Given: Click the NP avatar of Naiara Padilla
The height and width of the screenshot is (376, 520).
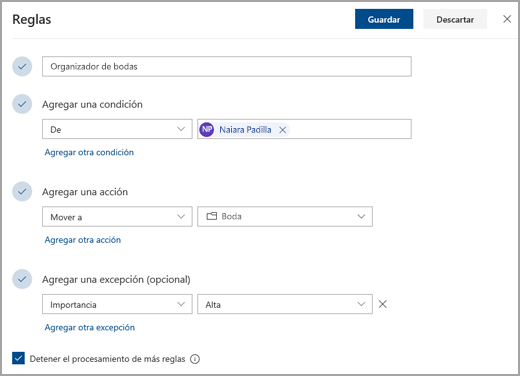Looking at the screenshot, I should pos(207,129).
